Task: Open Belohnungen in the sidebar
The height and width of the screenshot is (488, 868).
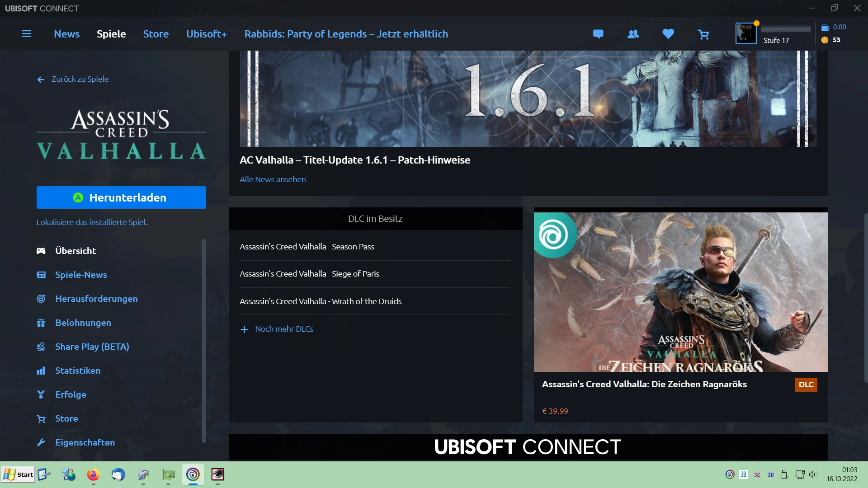Action: [74, 323]
